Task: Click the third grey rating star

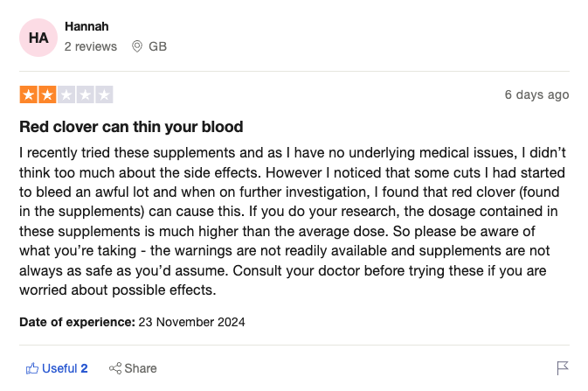Action: (x=66, y=94)
